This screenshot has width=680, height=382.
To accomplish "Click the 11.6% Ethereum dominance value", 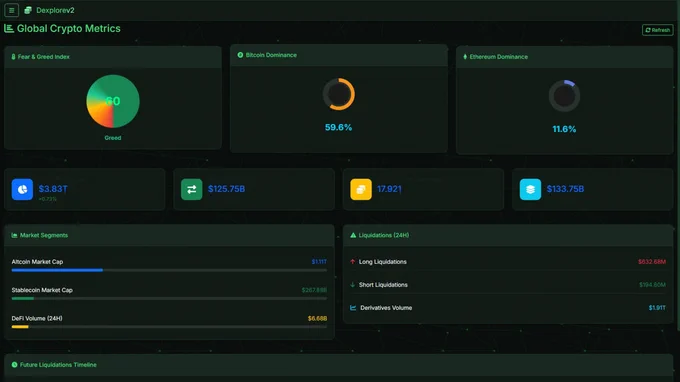I will point(564,129).
